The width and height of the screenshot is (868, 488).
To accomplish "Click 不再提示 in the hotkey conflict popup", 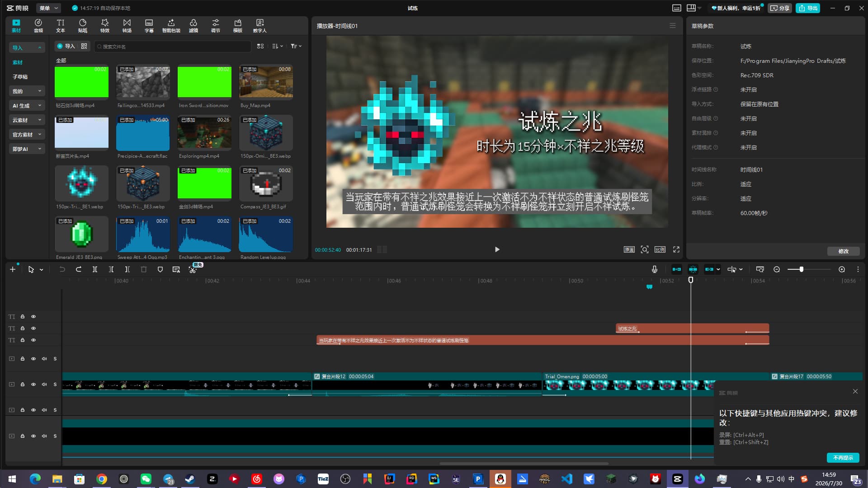I will coord(843,458).
